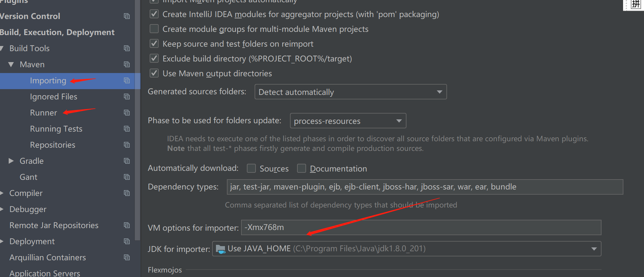644x277 pixels.
Task: Click the copy icon beside Importing
Action: 127,81
